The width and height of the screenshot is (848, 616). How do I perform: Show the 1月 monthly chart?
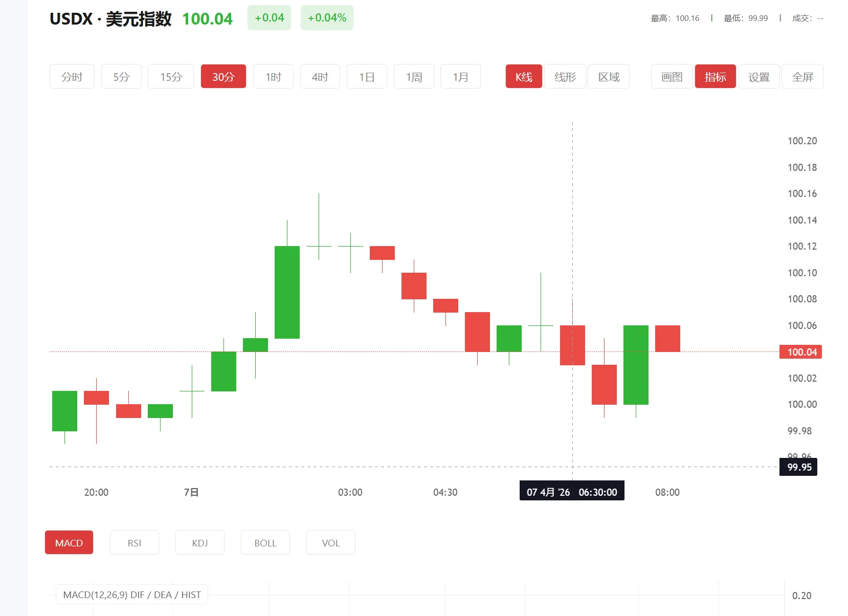460,77
